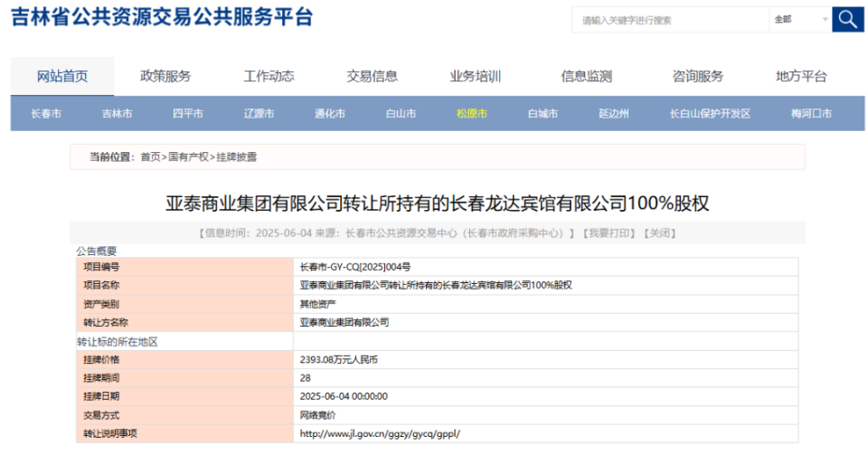868x465 pixels.
Task: Click the 转让标的所在地区 label
Action: (x=118, y=342)
